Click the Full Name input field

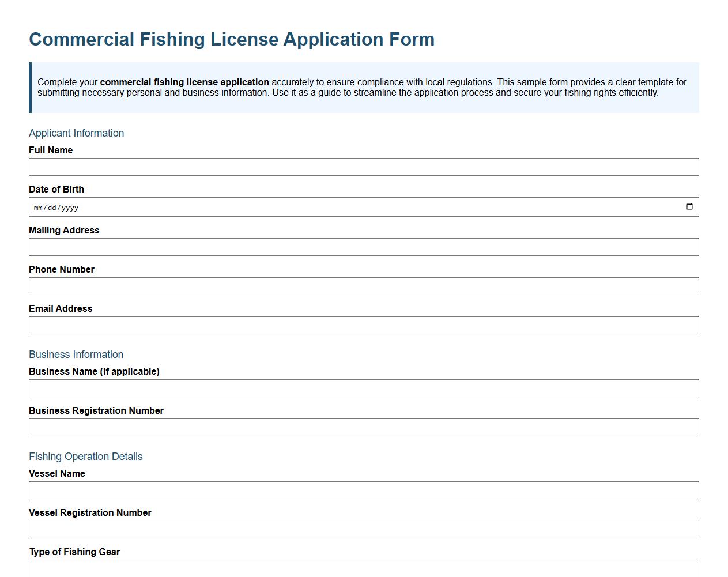(x=363, y=167)
